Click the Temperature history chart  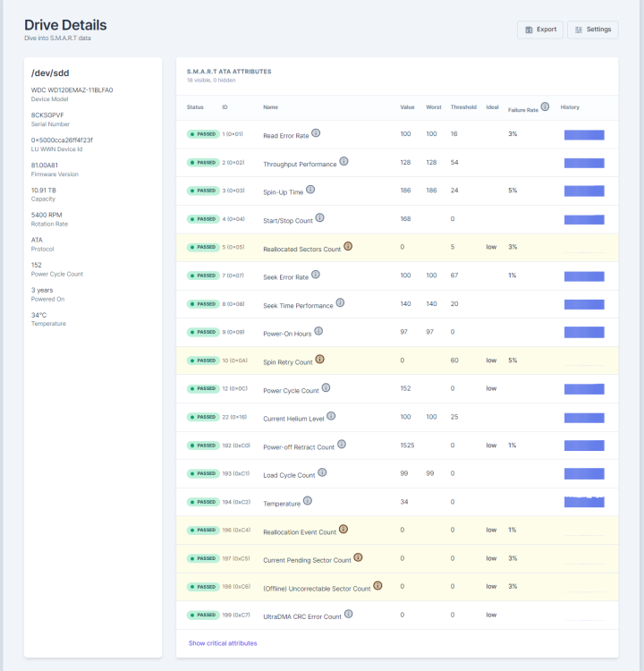click(584, 502)
